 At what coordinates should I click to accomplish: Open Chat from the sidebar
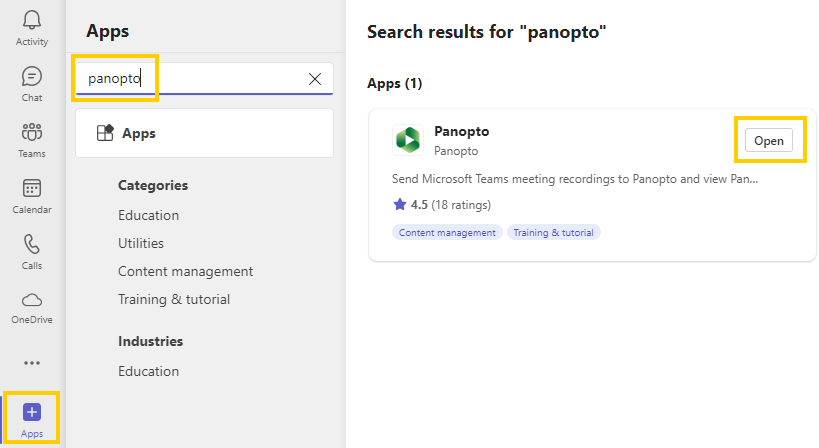(x=32, y=84)
